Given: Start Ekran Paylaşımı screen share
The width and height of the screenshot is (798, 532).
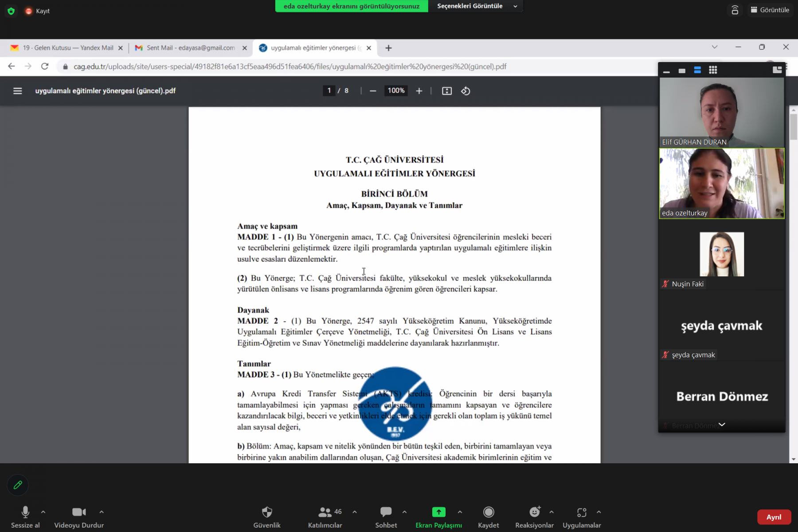Looking at the screenshot, I should coord(438,517).
